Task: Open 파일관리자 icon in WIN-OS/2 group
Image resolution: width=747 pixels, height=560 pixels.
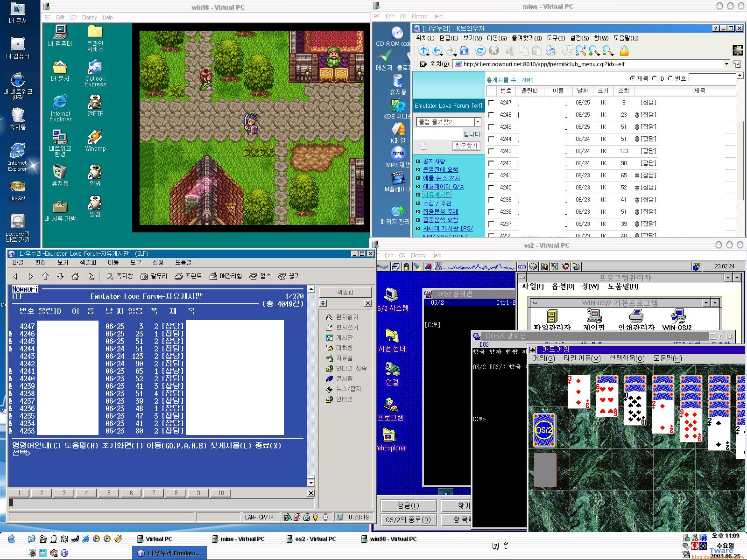Action: [x=552, y=320]
